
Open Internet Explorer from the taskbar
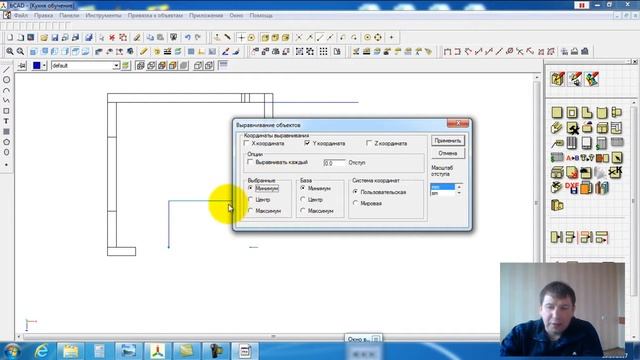point(41,351)
